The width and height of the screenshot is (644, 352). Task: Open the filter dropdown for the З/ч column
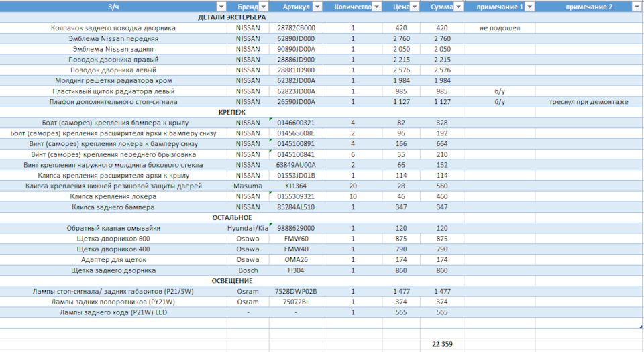pyautogui.click(x=221, y=7)
